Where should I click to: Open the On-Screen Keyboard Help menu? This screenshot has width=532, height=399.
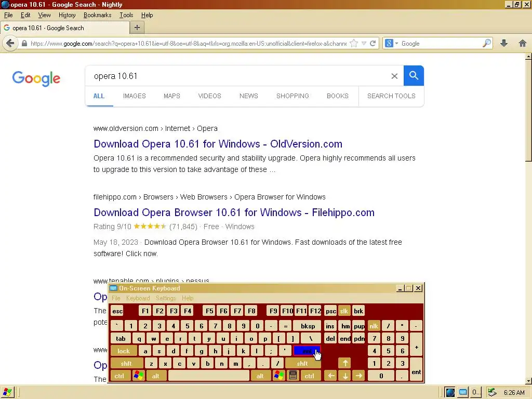click(188, 298)
